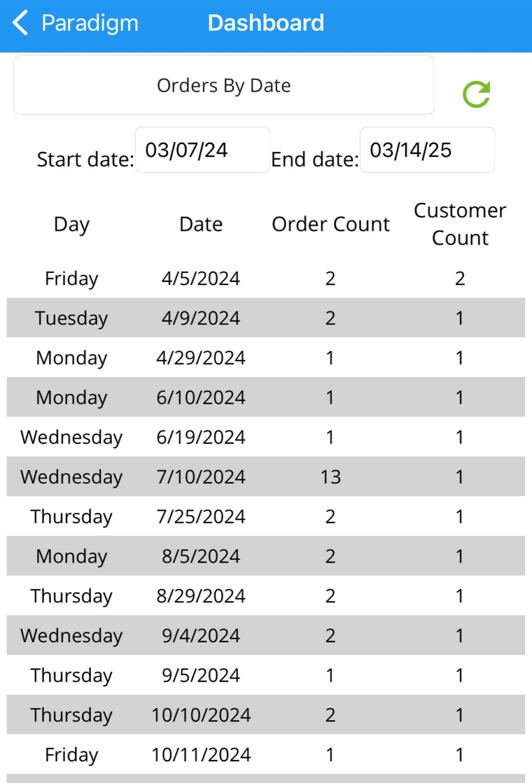
Task: Select the Friday 10/11/2024 row
Action: pyautogui.click(x=266, y=754)
